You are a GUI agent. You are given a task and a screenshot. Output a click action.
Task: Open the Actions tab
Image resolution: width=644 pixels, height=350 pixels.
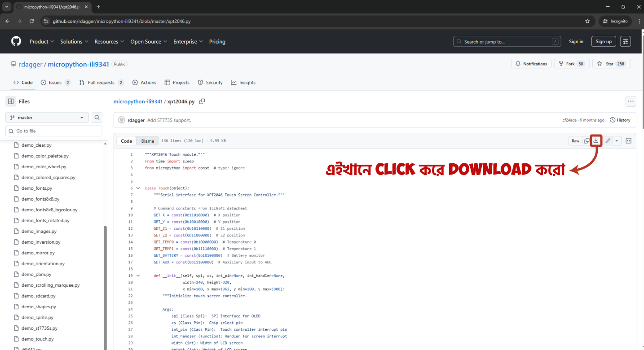(144, 83)
